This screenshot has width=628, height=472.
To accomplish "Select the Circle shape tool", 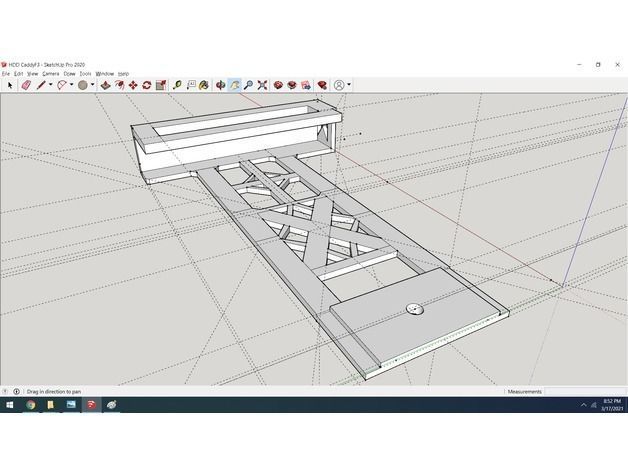I will tap(83, 85).
